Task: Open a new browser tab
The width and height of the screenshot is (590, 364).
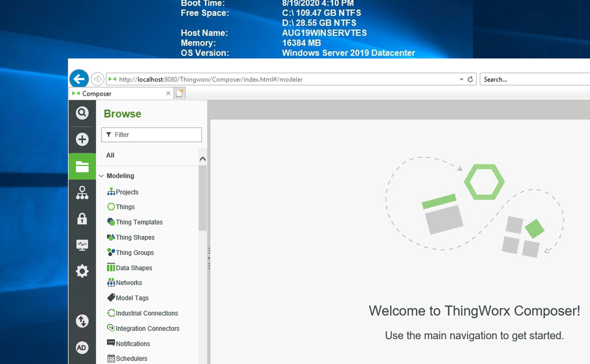Action: click(x=180, y=93)
